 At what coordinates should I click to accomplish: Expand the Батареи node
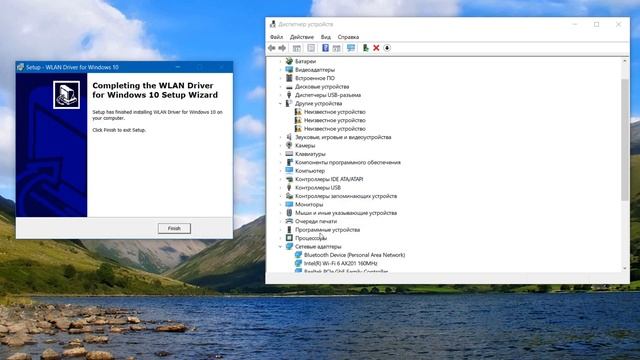280,61
